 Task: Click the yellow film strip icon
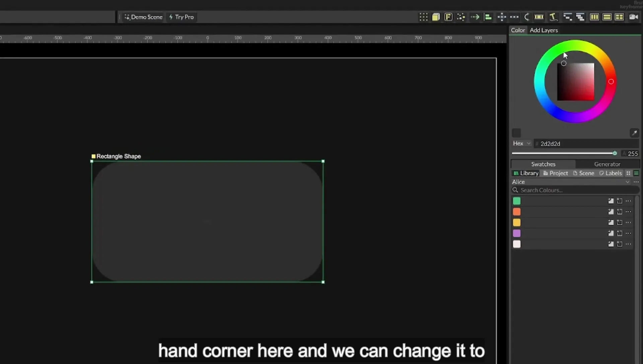539,17
